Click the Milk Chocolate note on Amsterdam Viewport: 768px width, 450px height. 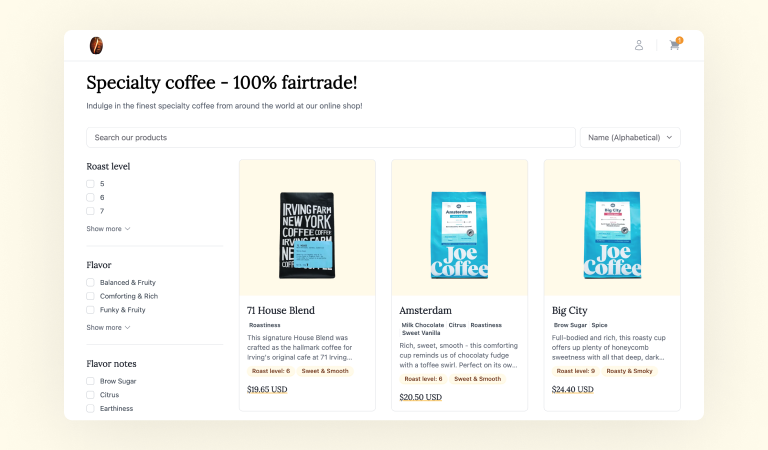coord(423,325)
